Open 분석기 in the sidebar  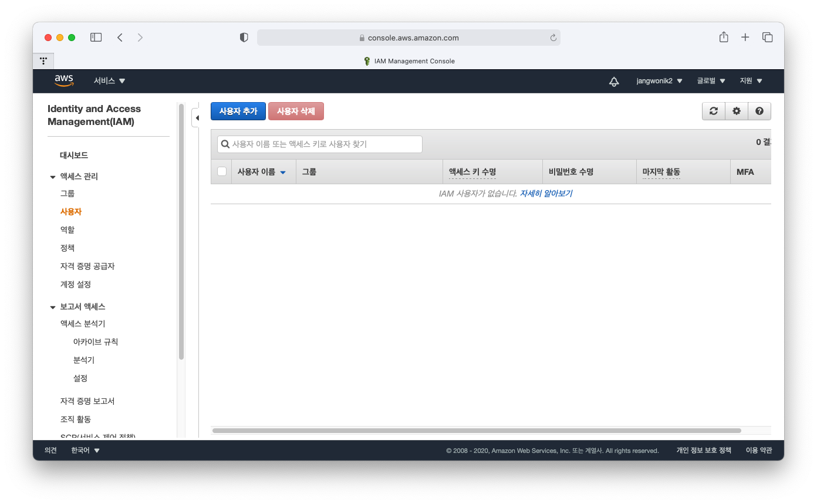coord(84,360)
